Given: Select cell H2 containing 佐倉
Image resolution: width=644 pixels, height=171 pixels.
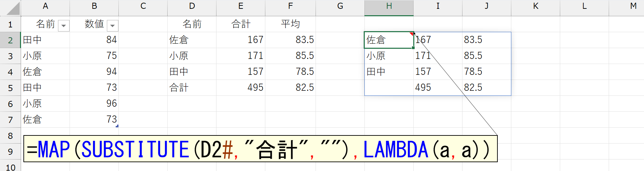Looking at the screenshot, I should 387,40.
